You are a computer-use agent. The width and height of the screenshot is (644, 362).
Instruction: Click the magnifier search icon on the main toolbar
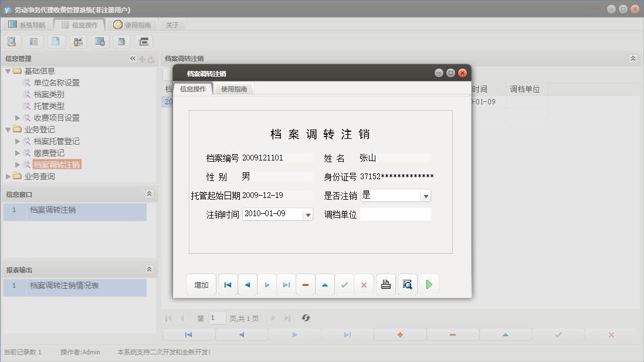12,41
